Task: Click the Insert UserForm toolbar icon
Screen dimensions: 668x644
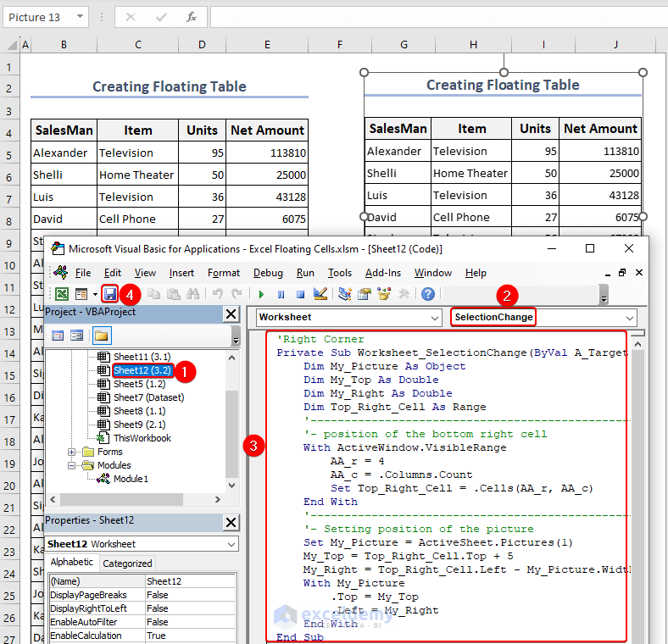Action: pyautogui.click(x=81, y=294)
